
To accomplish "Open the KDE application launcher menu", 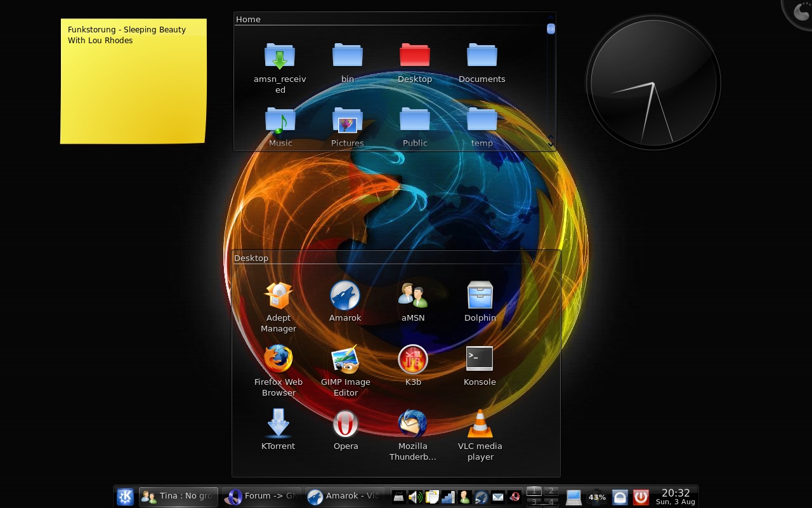I will point(125,497).
